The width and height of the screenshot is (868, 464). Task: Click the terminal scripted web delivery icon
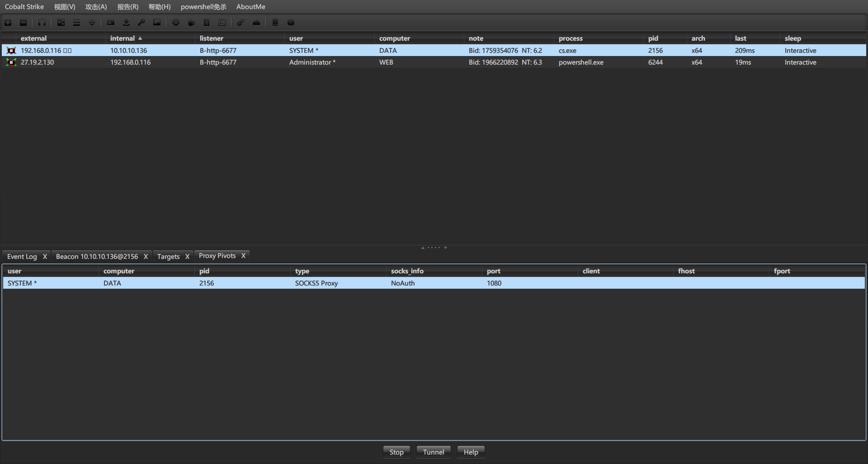(x=222, y=23)
